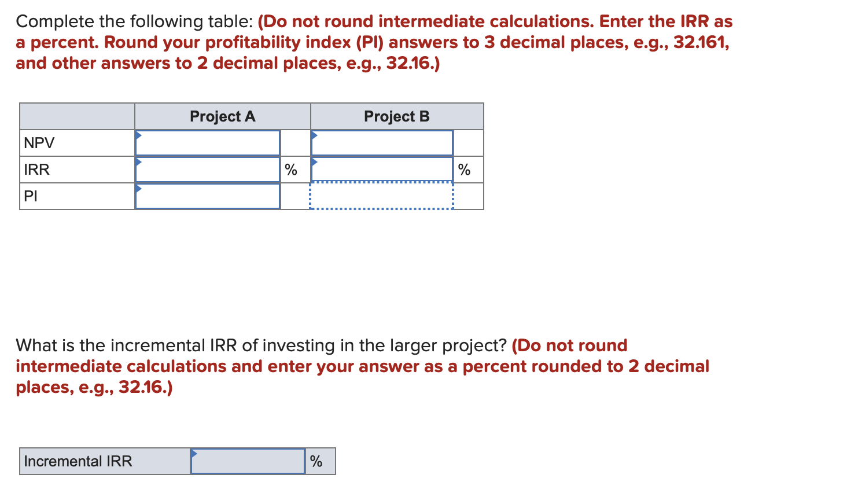Click the blue flag icon on IRR Project A field

pos(139,161)
